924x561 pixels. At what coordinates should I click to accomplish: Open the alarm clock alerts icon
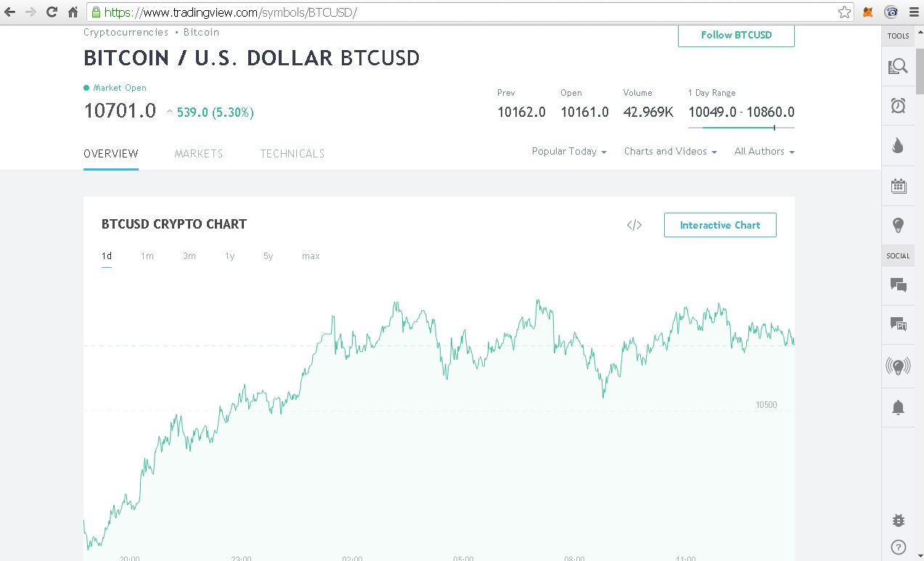[898, 106]
